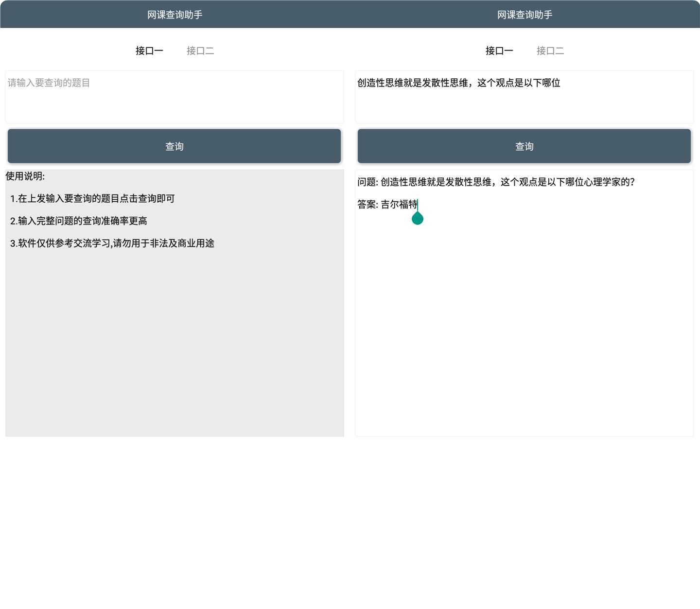Click the 使用说明 heading
The width and height of the screenshot is (700, 609).
(x=25, y=176)
